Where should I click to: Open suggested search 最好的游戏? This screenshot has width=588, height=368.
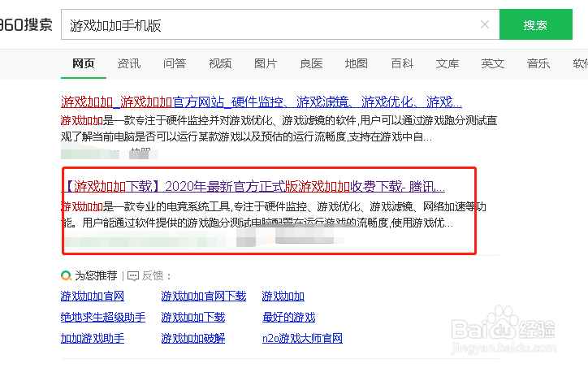[289, 317]
